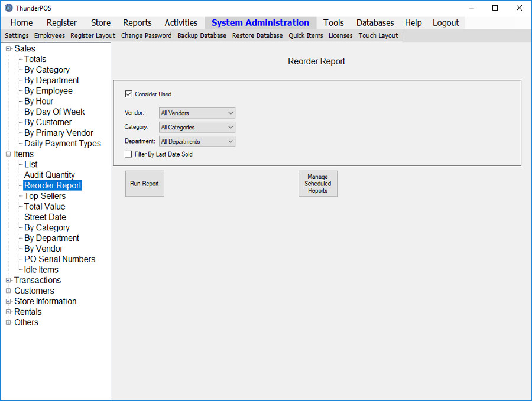Screen dimensions: 532x401
Task: Click the Run Report button
Action: [144, 184]
